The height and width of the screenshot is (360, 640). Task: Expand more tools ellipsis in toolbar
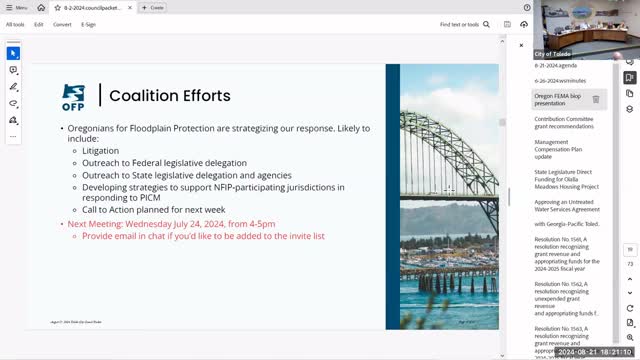pyautogui.click(x=13, y=136)
